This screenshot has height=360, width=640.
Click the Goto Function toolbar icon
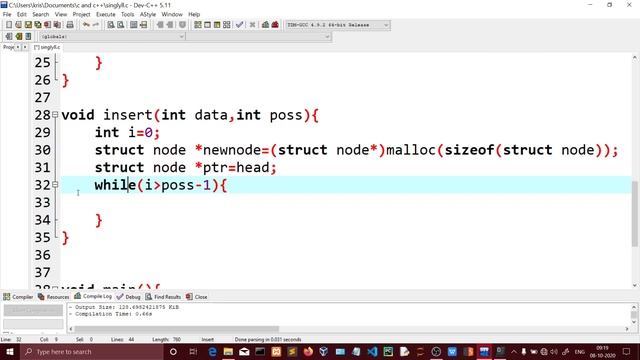[133, 25]
